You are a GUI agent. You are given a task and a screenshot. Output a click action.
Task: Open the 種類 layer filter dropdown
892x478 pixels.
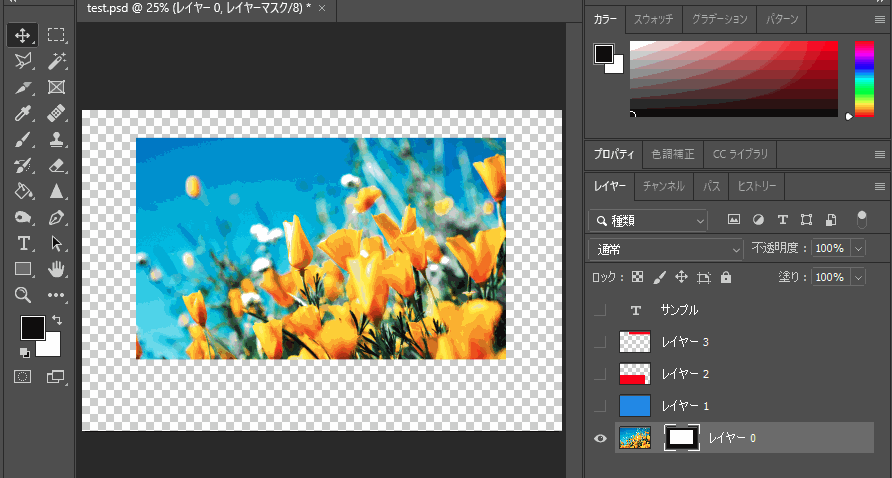tap(648, 220)
